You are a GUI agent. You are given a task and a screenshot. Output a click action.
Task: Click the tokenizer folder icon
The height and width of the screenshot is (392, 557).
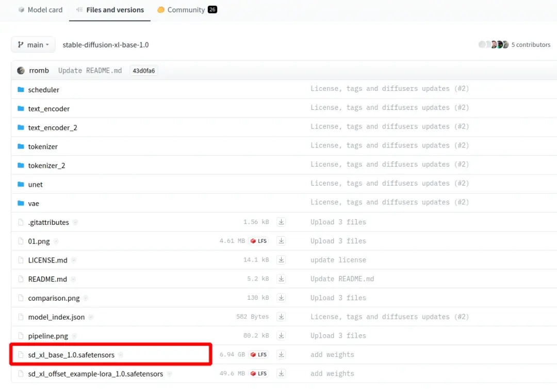(21, 146)
